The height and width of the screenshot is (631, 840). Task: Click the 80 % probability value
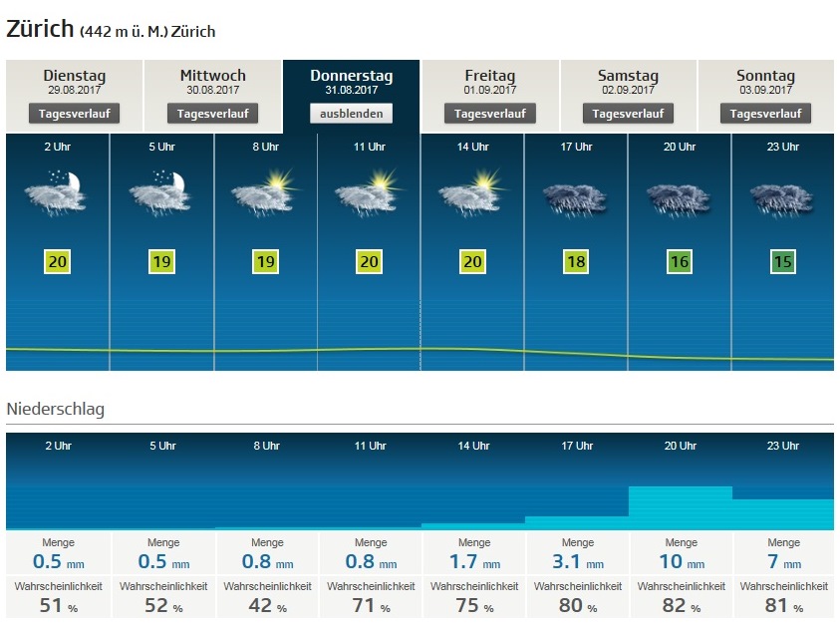click(x=578, y=606)
